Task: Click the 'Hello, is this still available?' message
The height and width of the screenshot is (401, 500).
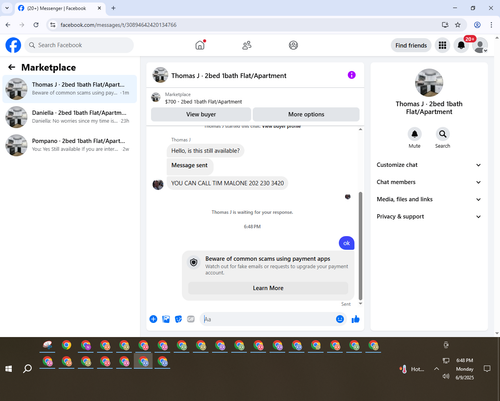Action: (205, 151)
